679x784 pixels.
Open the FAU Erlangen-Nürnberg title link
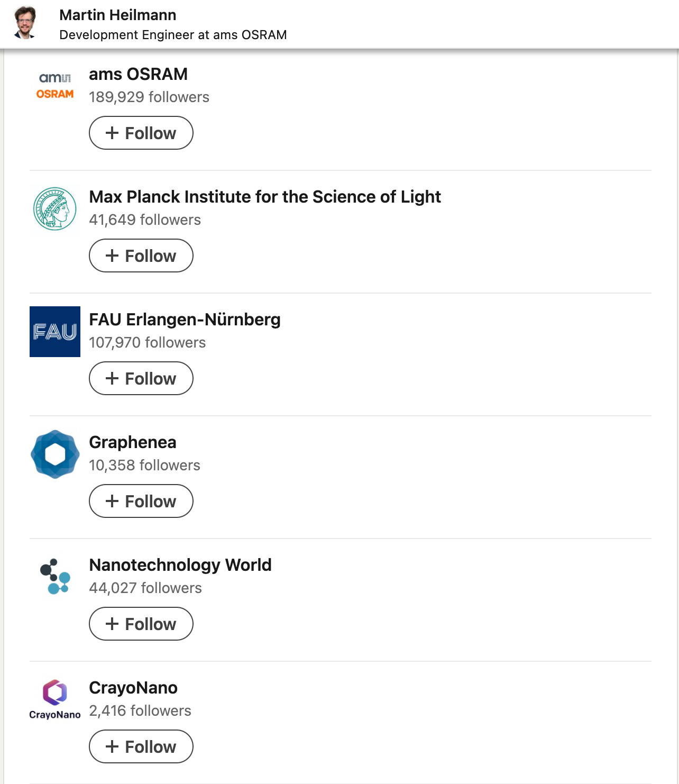[185, 320]
